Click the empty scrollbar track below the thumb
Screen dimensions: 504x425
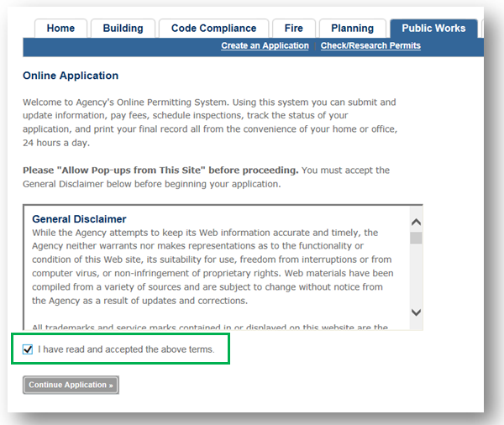point(416,277)
